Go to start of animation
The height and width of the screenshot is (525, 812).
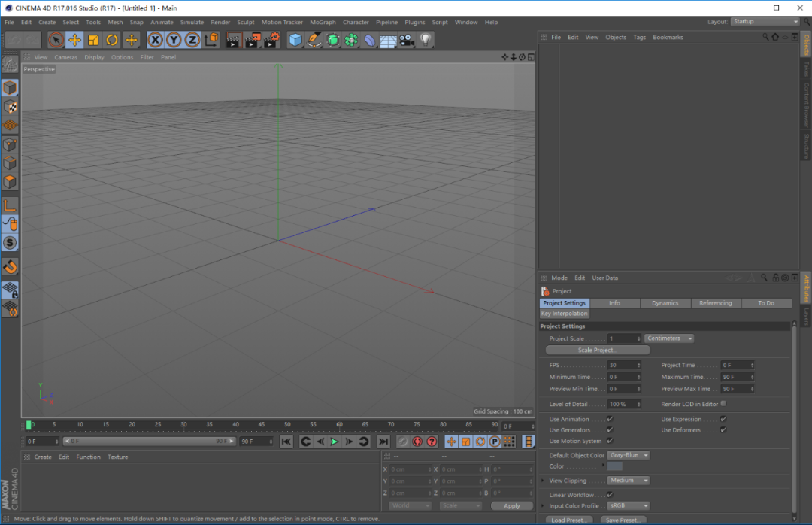[x=286, y=442]
